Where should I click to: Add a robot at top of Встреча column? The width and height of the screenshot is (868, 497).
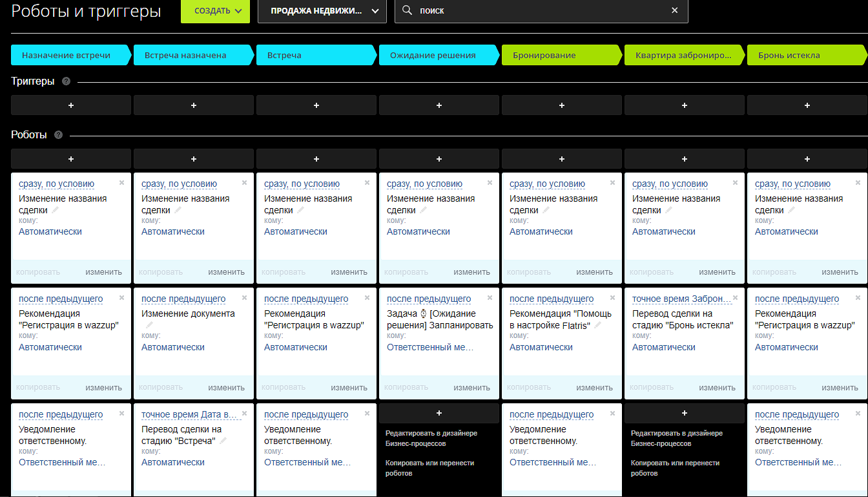tap(316, 159)
